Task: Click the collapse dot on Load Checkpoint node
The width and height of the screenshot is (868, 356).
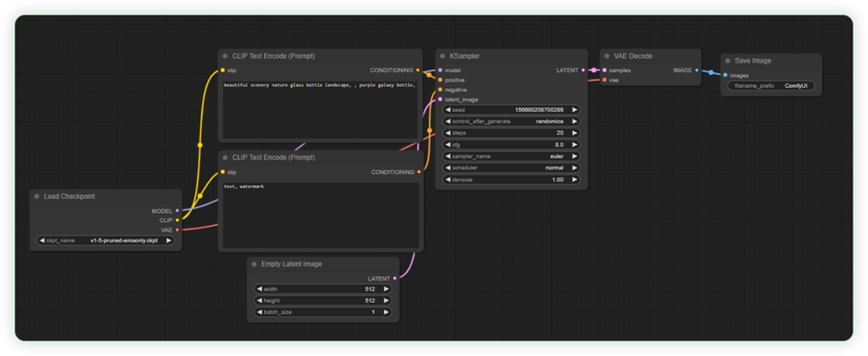Action: click(x=36, y=196)
